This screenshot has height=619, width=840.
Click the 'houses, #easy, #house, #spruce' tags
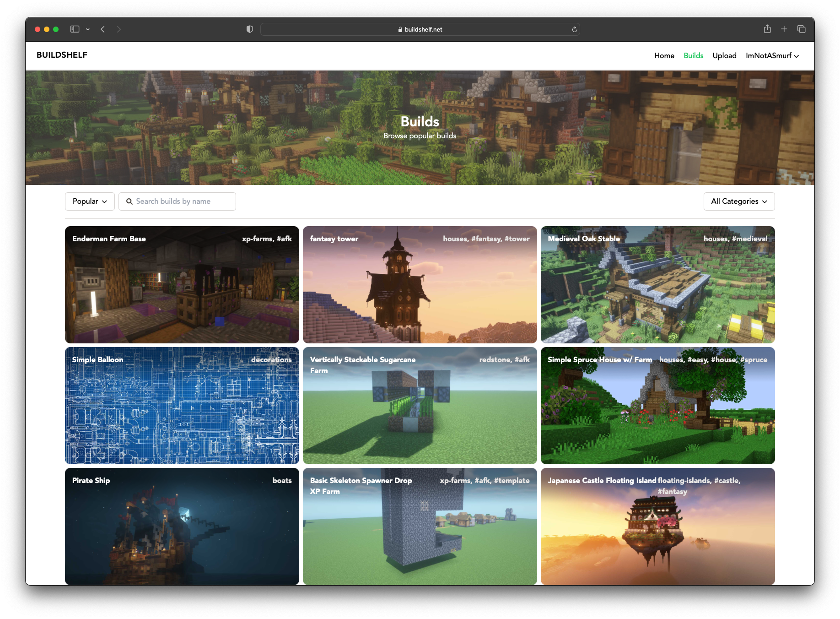click(x=713, y=359)
